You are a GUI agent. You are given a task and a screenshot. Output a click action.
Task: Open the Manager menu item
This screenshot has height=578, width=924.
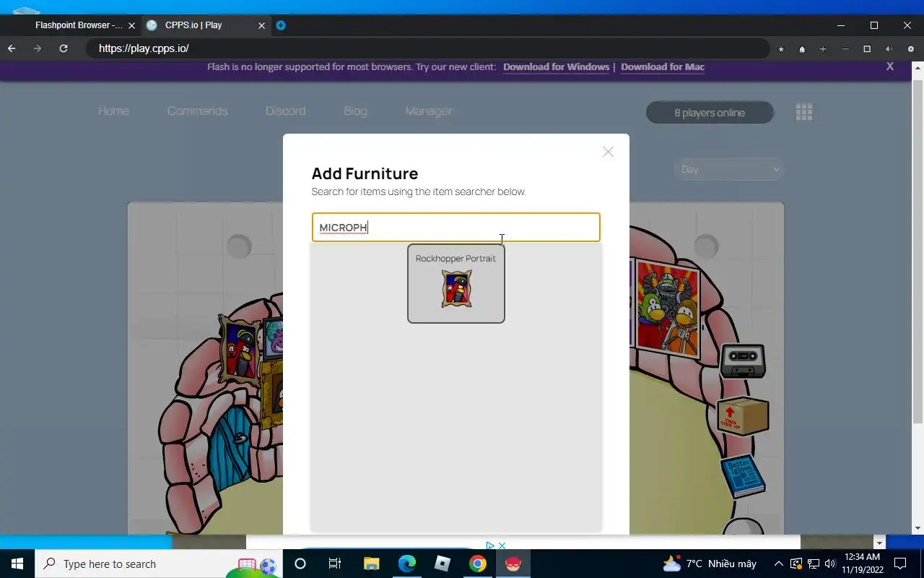(429, 111)
